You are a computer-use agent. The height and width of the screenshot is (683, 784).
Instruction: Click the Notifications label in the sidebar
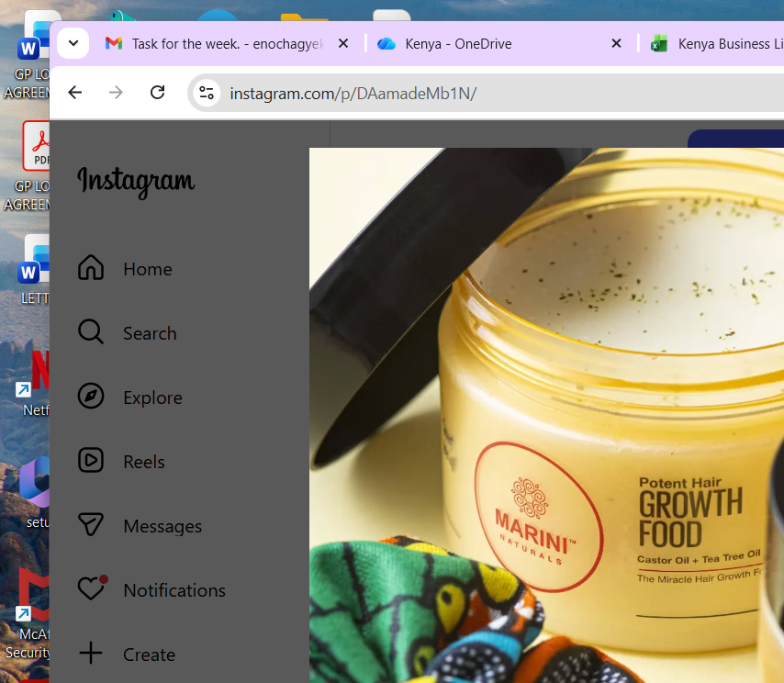(174, 590)
